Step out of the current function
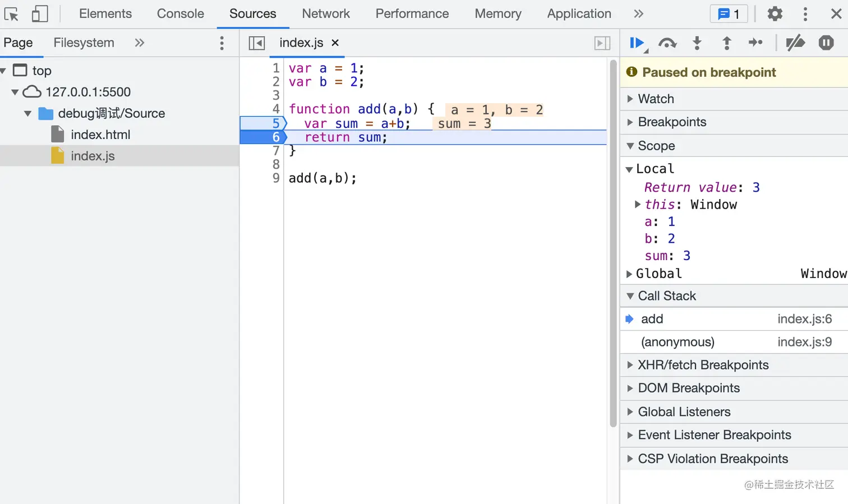 pyautogui.click(x=727, y=43)
